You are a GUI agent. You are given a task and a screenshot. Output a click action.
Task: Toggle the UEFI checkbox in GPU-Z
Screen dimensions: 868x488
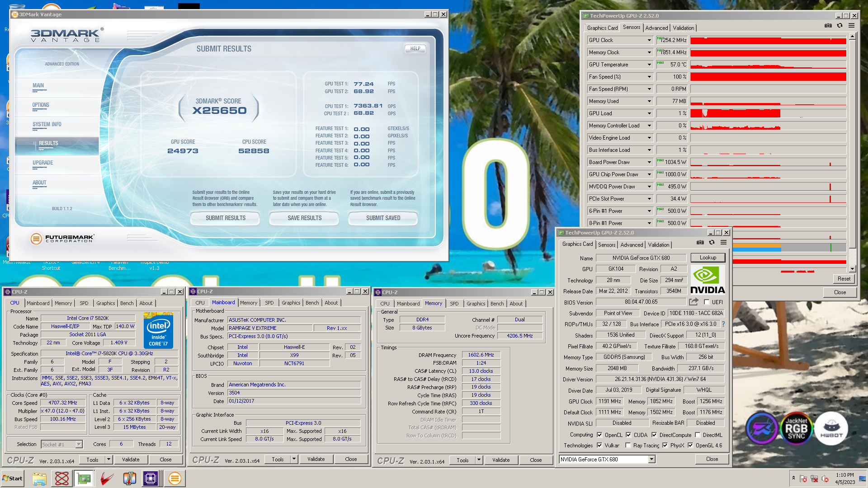pos(707,302)
